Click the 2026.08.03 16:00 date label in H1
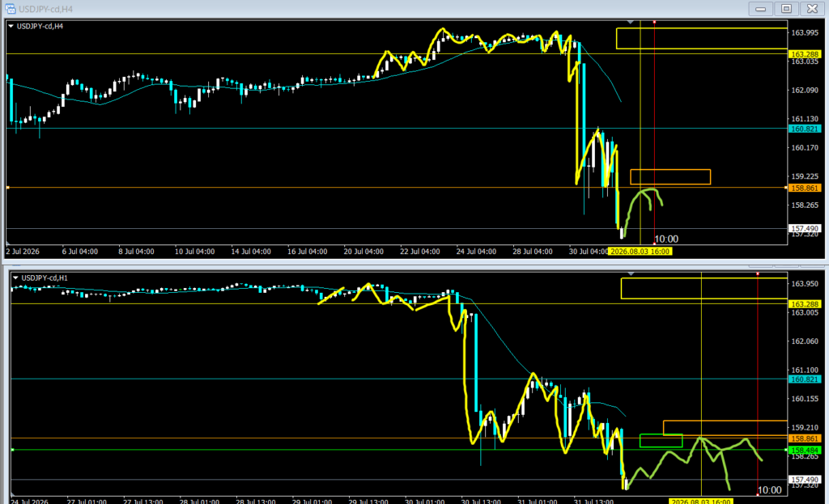This screenshot has height=504, width=829. click(x=700, y=501)
